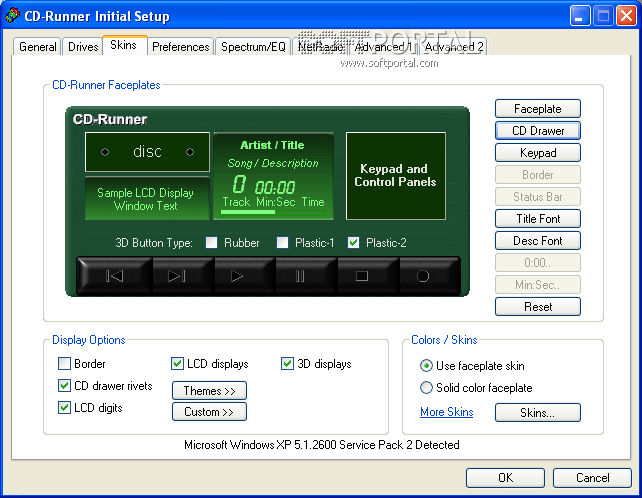Enable Plastic-1 3D button type
The height and width of the screenshot is (498, 642).
283,242
